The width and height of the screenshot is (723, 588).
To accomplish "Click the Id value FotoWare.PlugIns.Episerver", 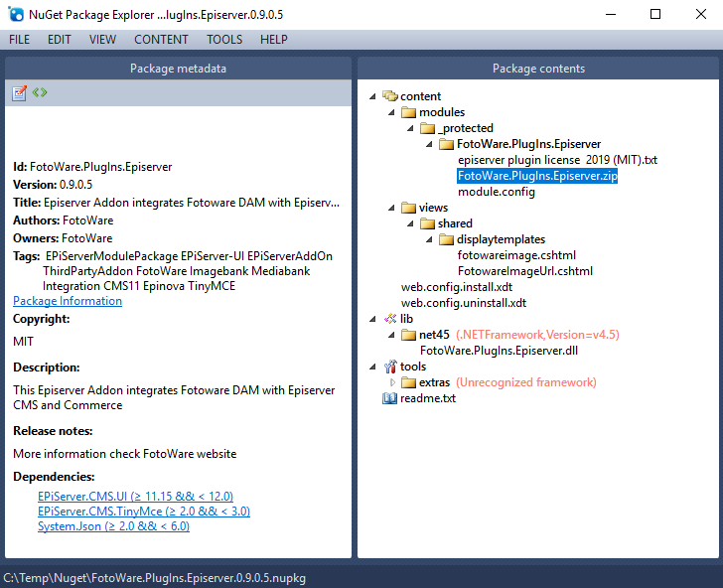I will [101, 167].
